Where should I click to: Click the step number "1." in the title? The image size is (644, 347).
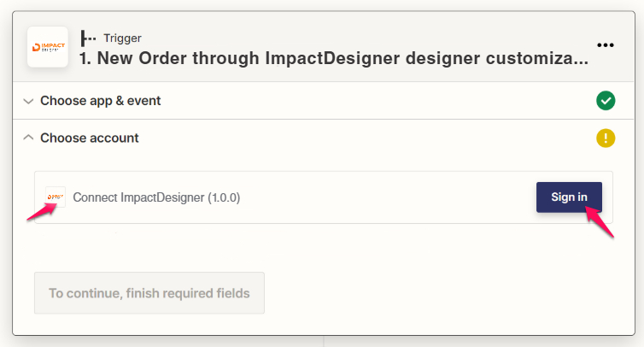[x=85, y=60]
